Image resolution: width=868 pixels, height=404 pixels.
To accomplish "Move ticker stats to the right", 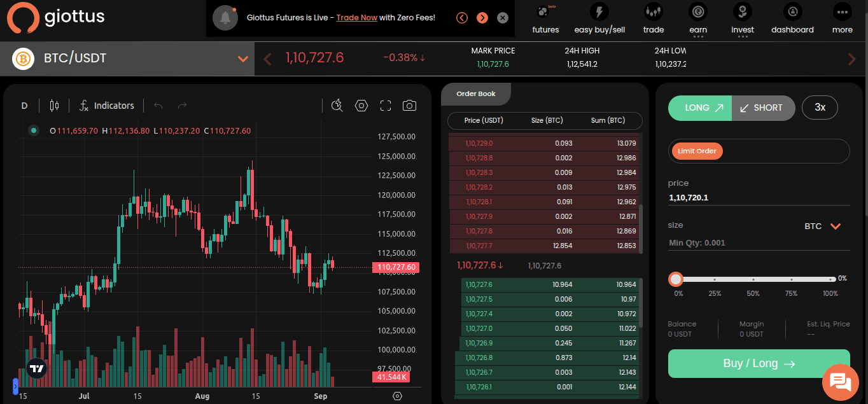I will (852, 59).
